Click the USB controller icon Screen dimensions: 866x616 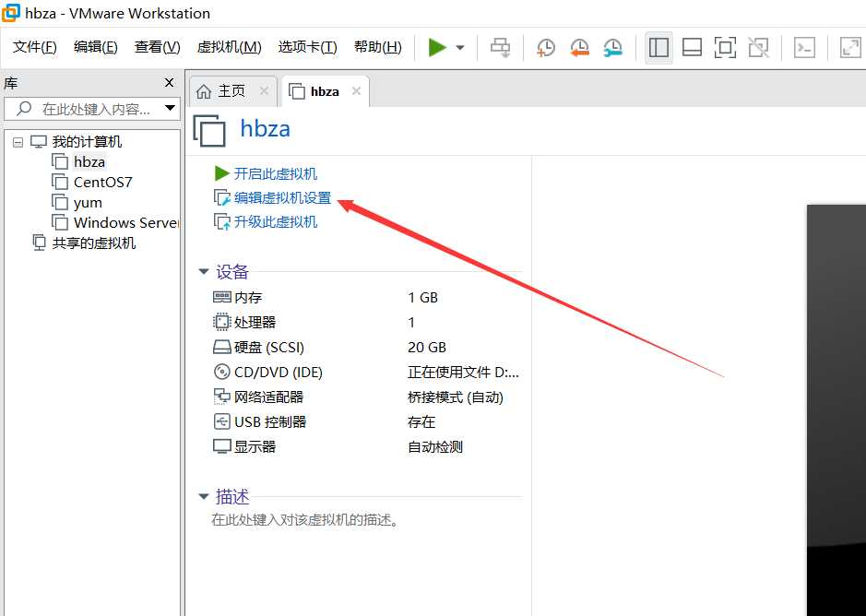tap(221, 421)
